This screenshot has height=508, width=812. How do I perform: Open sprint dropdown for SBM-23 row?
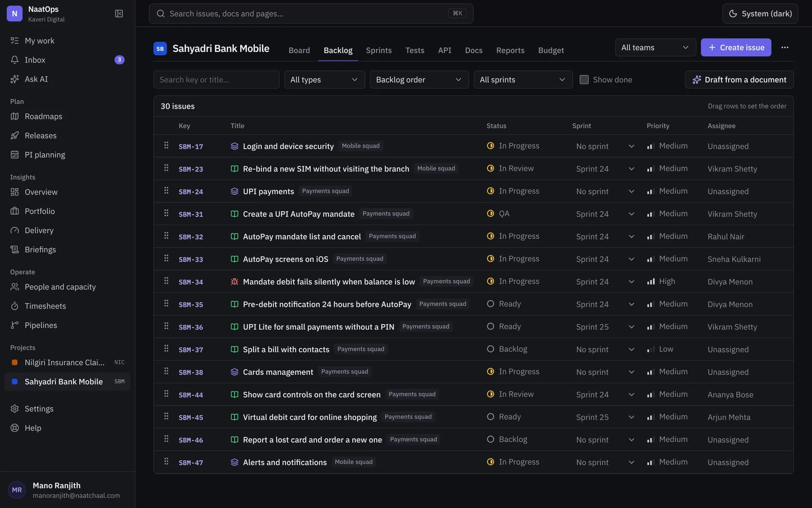[x=605, y=168]
